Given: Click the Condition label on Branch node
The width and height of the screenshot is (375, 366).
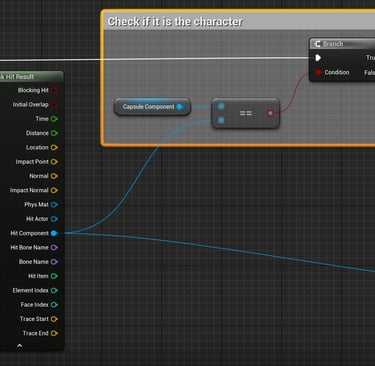Looking at the screenshot, I should (337, 72).
